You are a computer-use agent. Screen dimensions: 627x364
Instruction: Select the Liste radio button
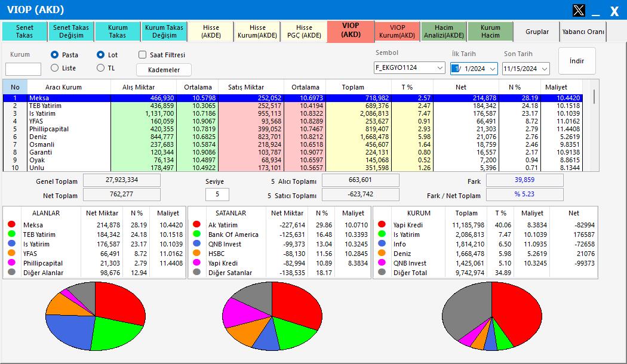[x=55, y=68]
